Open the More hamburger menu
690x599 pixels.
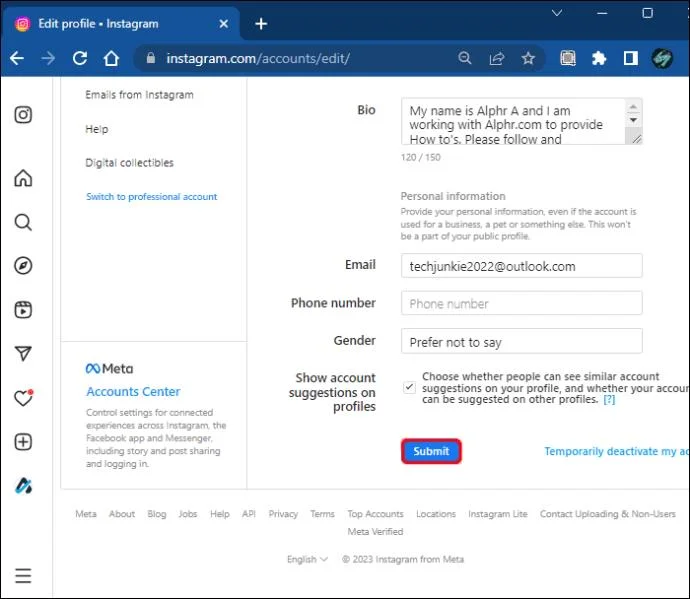23,575
